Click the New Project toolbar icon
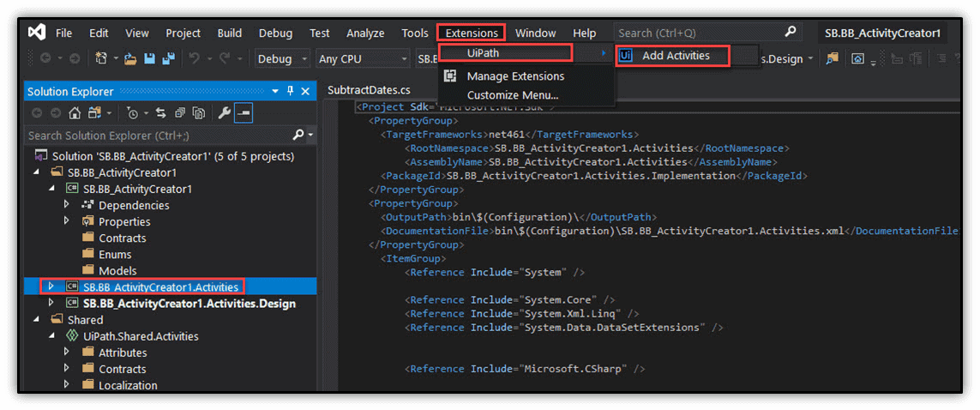This screenshot has height=410, width=980. (x=100, y=58)
